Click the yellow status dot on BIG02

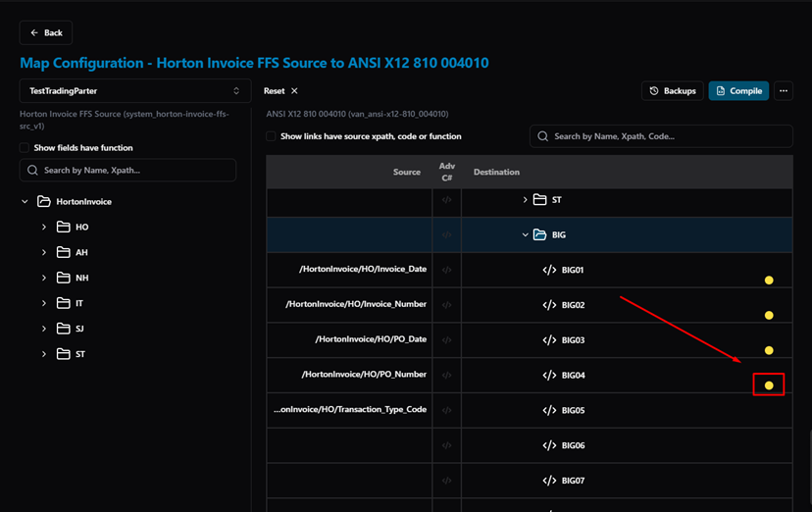click(769, 315)
